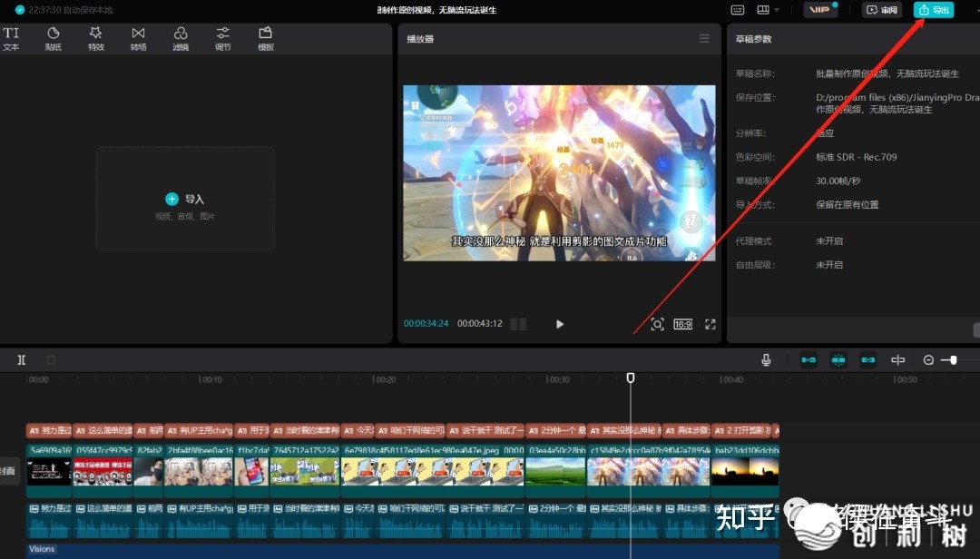This screenshot has width=980, height=559.
Task: Toggle main track magnet snapping
Action: (808, 360)
